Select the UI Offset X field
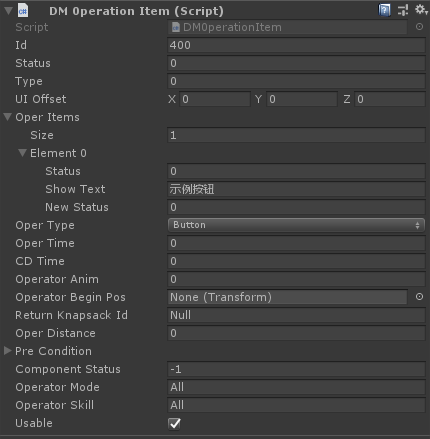Image resolution: width=430 pixels, height=439 pixels. point(215,99)
